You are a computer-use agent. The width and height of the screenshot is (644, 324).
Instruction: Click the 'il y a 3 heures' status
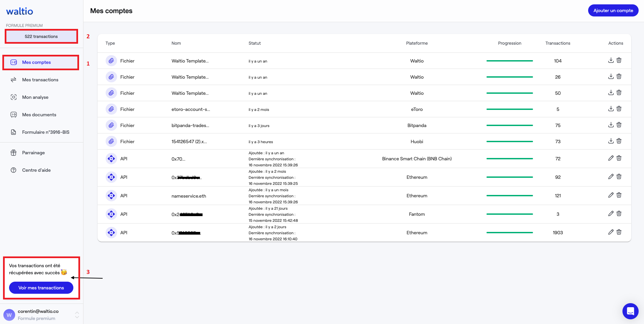[x=261, y=142]
